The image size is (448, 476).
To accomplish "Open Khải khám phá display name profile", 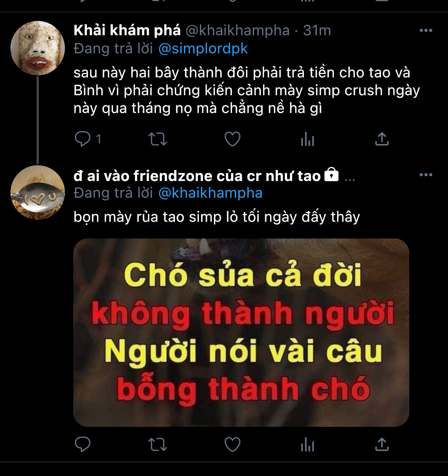I will pos(127,31).
